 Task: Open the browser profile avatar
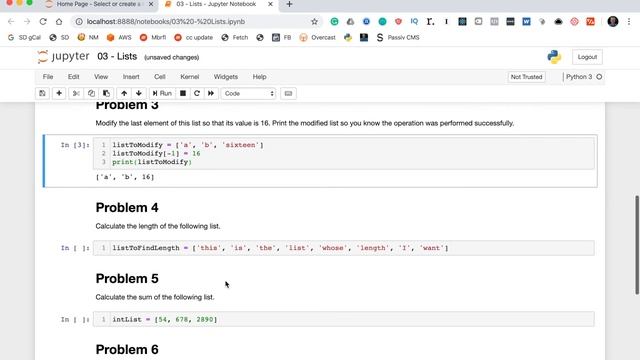tap(613, 22)
